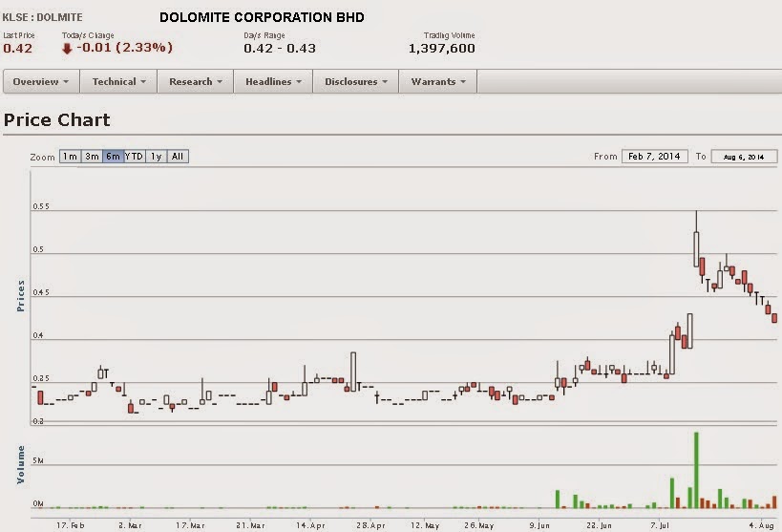Click the 17. Feb date label
Image resolution: width=782 pixels, height=532 pixels.
pos(71,525)
